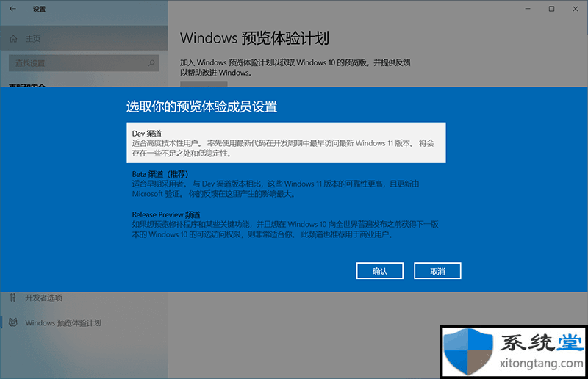Click the 开发者选项 tools icon
This screenshot has width=588, height=379.
13,297
